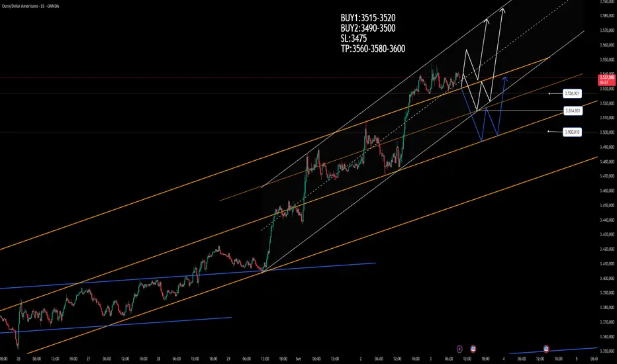Click the 3.550,000 price axis value
Image resolution: width=617 pixels, height=364 pixels.
607,60
